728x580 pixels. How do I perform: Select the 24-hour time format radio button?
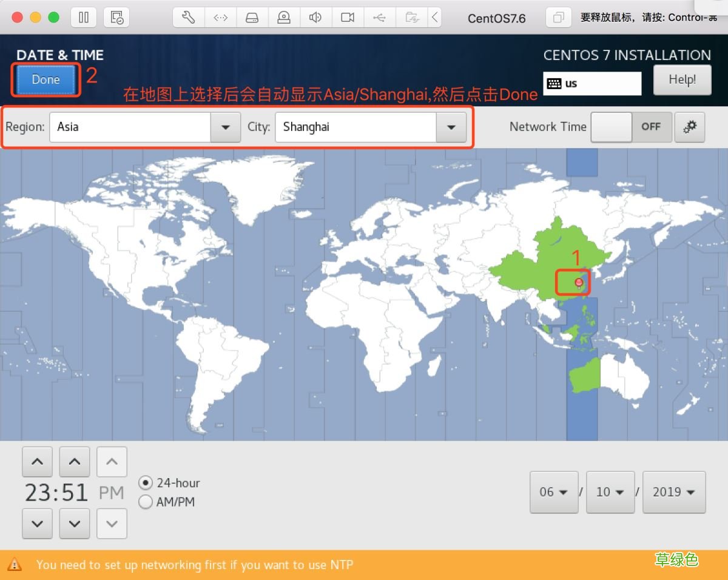point(146,483)
